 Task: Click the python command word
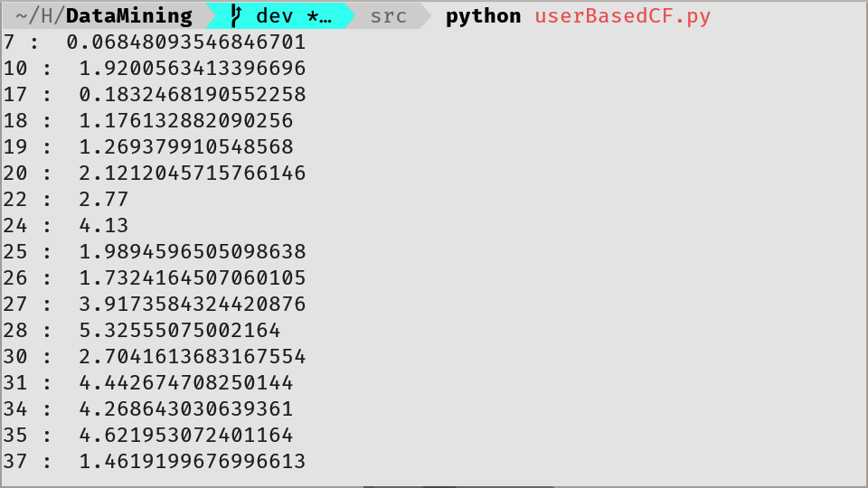pos(483,16)
